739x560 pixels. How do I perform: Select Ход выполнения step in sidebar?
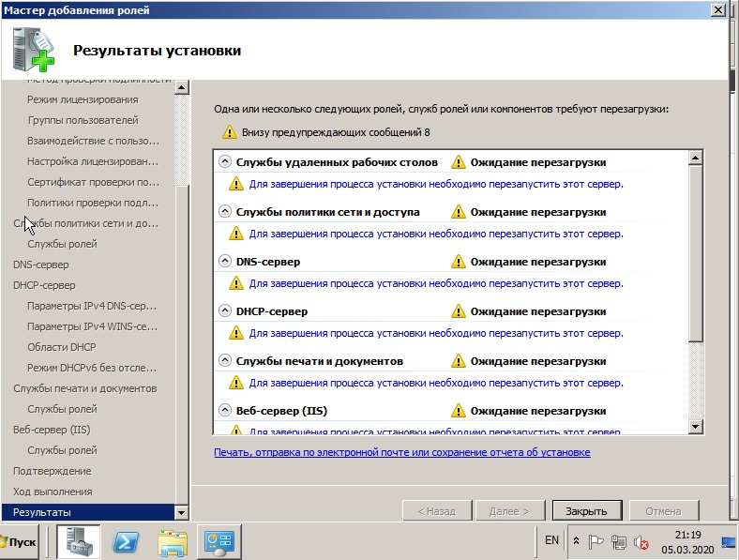click(x=53, y=492)
